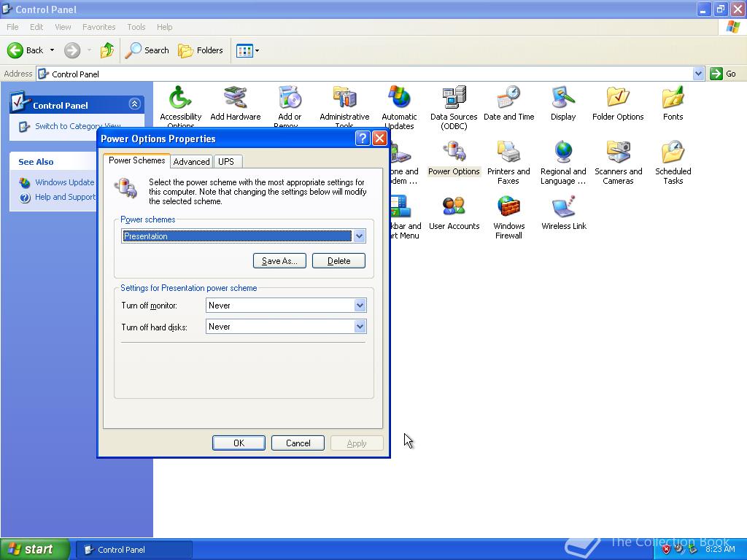Image resolution: width=747 pixels, height=560 pixels.
Task: Expand the Power schemes dropdown
Action: (x=360, y=236)
